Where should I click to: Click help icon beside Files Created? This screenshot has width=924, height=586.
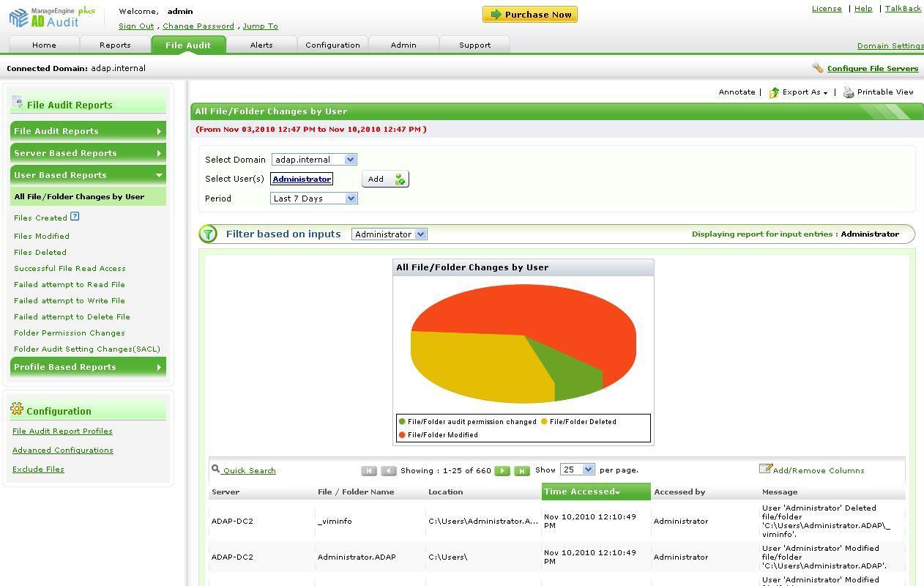(x=75, y=217)
